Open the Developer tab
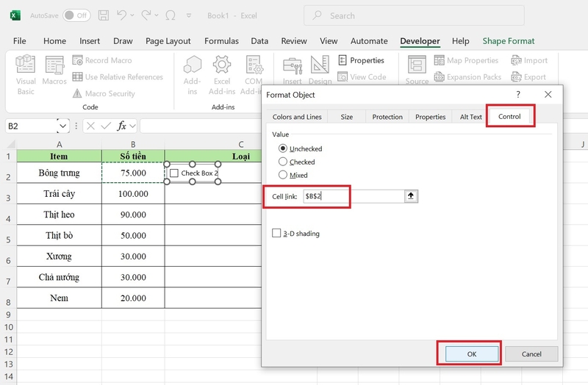588x385 pixels. (x=420, y=41)
